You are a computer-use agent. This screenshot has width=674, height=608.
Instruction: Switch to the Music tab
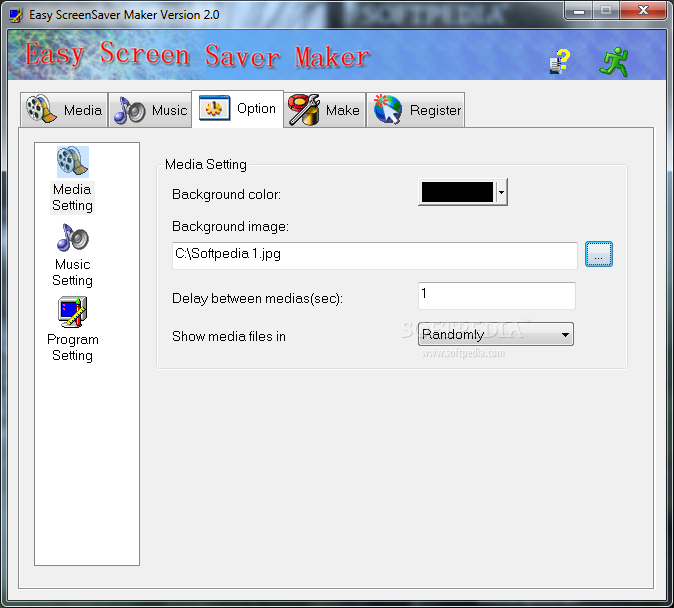(x=150, y=110)
